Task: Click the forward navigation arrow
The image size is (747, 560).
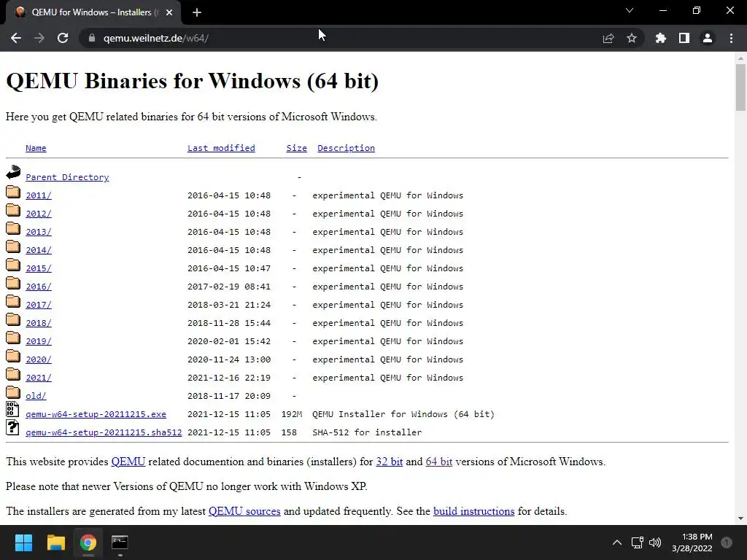Action: click(x=39, y=38)
